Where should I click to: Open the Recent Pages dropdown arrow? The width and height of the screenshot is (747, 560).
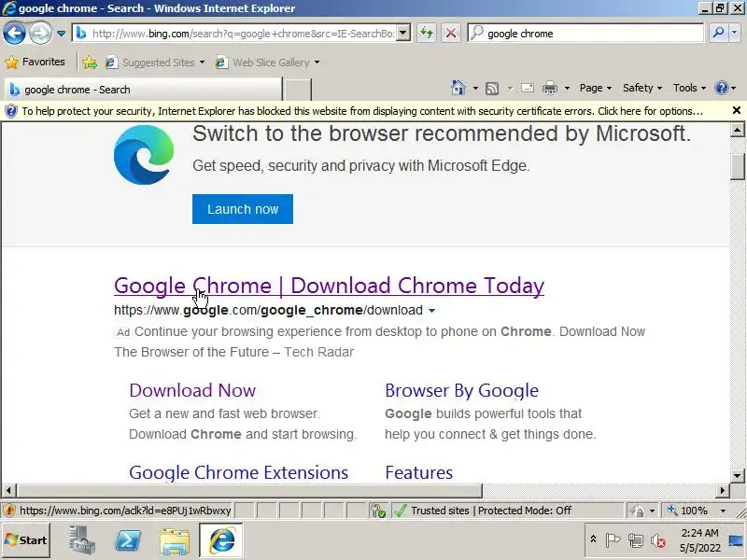[x=61, y=34]
